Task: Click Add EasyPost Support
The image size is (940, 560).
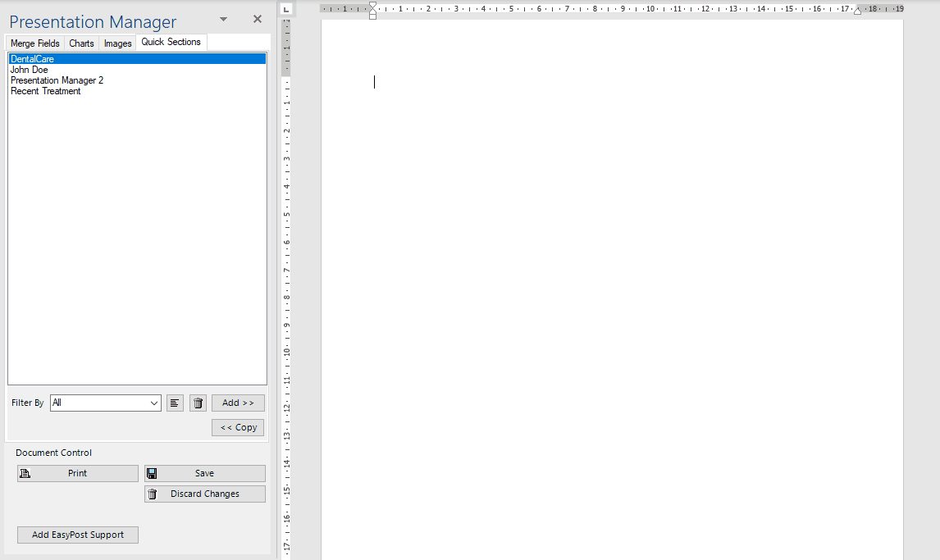Action: [x=77, y=535]
